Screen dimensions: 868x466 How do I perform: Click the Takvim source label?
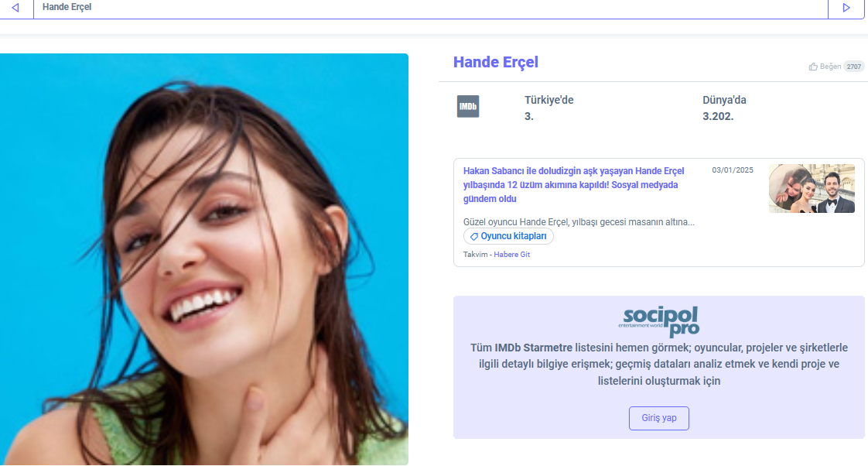point(476,255)
